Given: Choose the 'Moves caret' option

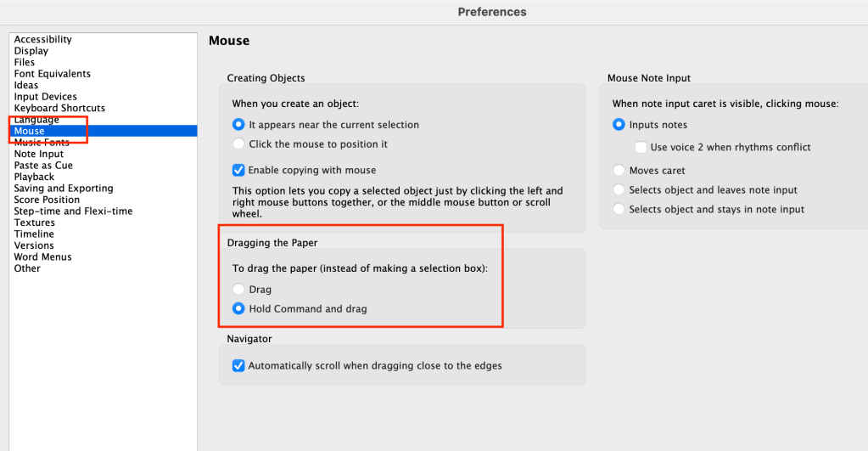Looking at the screenshot, I should point(619,171).
